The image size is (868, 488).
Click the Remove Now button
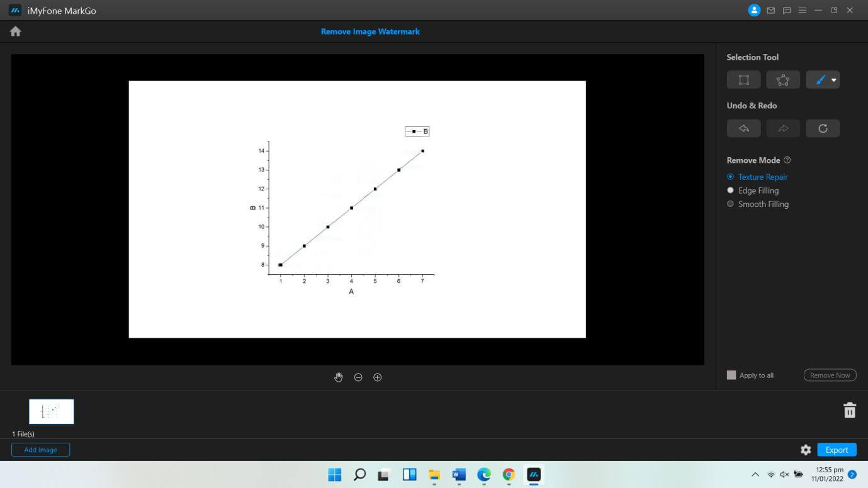[830, 375]
